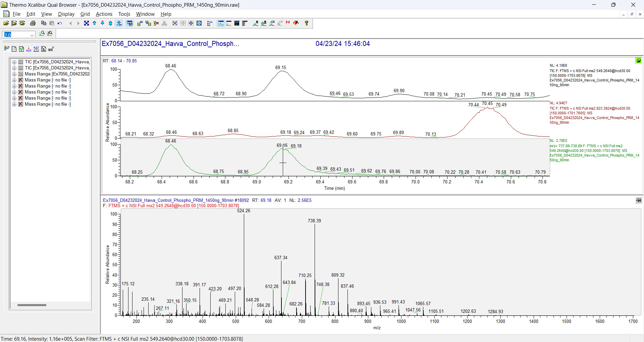Click the zoom reset crossed-arrows icon

[86, 23]
